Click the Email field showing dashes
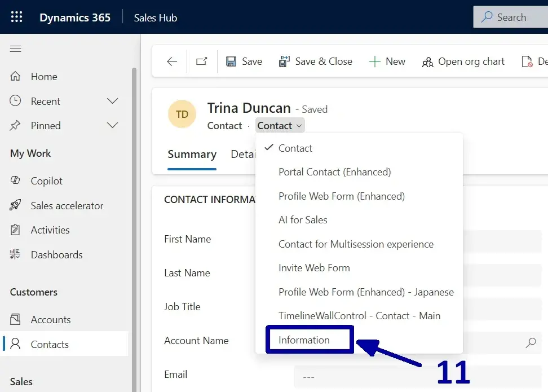548x392 pixels. point(417,377)
